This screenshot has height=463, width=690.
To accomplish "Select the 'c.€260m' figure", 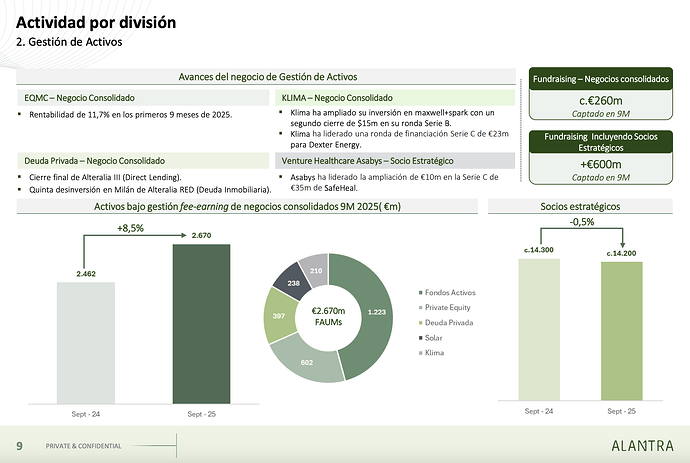I will coord(601,101).
